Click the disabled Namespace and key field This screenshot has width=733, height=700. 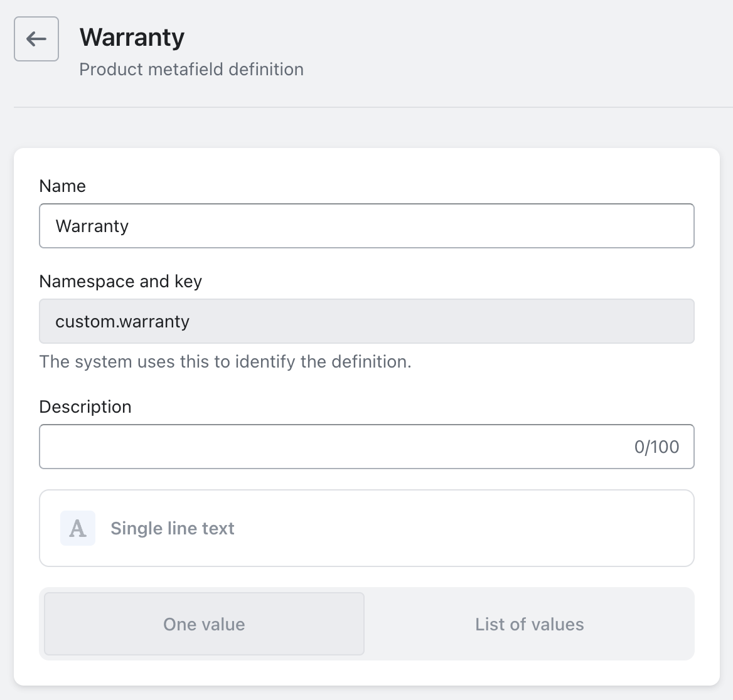coord(366,321)
